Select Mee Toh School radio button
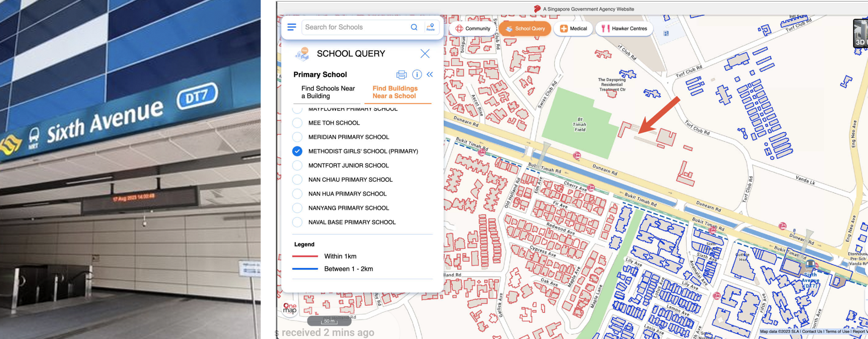The height and width of the screenshot is (339, 868). (x=297, y=123)
